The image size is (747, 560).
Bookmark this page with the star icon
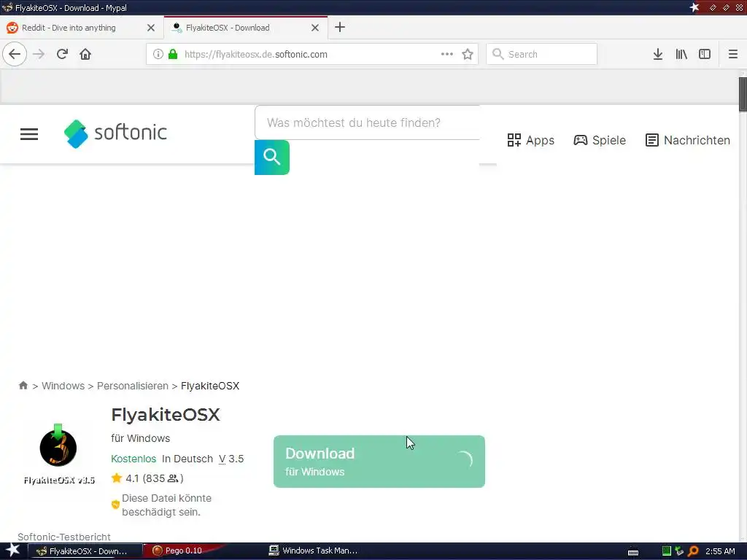click(468, 54)
